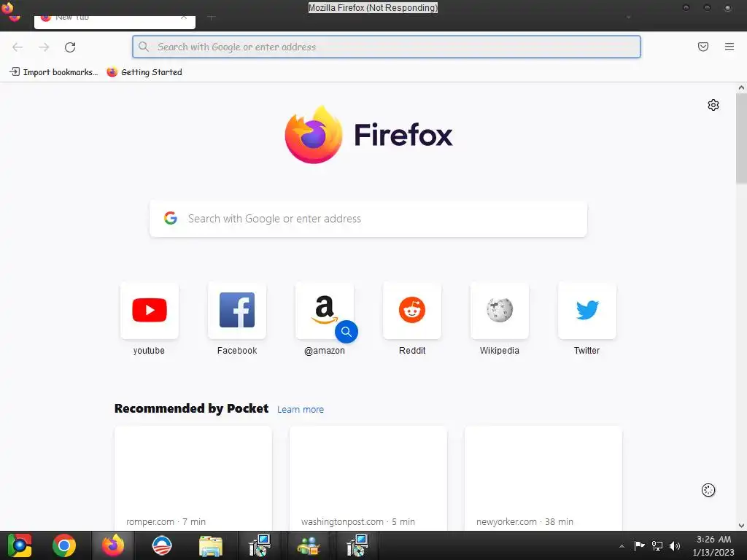Click the Forward arrow in the toolbar
Image resolution: width=747 pixels, height=560 pixels.
[44, 47]
